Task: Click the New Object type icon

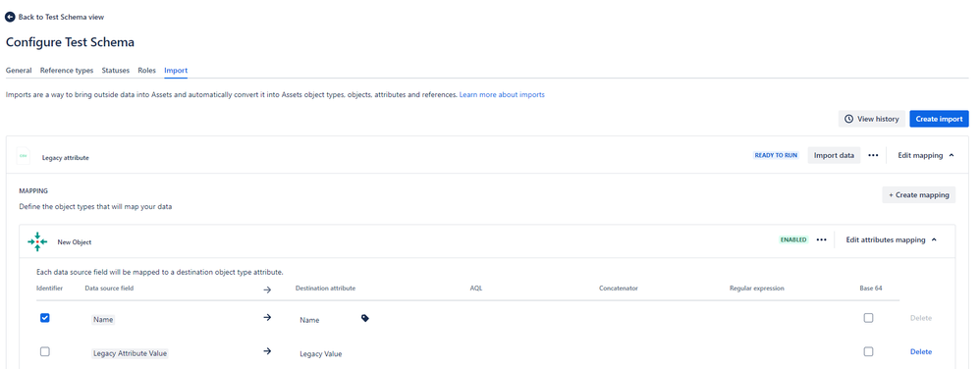Action: pyautogui.click(x=37, y=241)
